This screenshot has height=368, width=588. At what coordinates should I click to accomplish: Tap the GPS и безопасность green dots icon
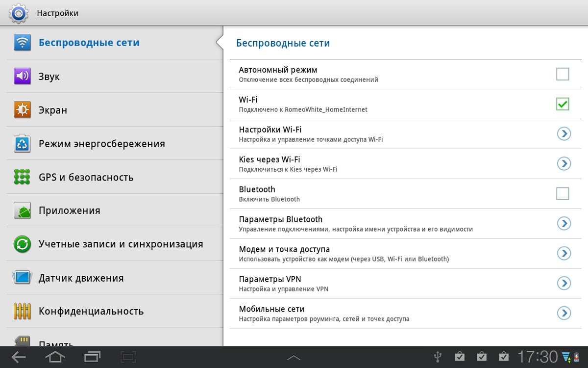22,177
